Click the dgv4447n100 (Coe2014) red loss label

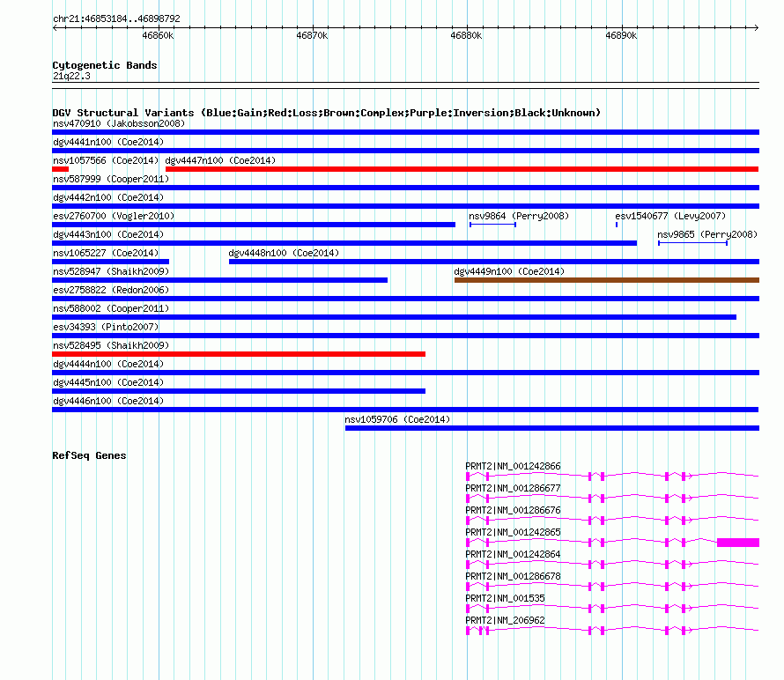[x=220, y=160]
